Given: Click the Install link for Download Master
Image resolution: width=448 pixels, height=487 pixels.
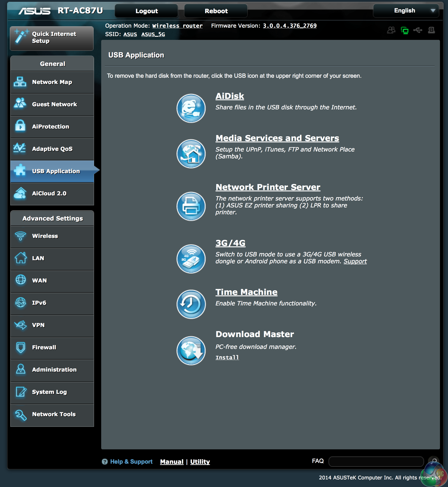Looking at the screenshot, I should 227,357.
